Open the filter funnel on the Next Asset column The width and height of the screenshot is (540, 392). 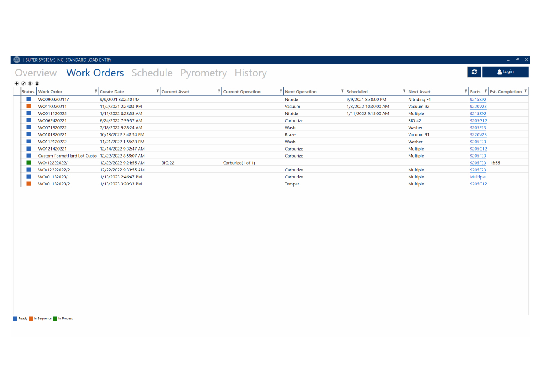pyautogui.click(x=465, y=91)
